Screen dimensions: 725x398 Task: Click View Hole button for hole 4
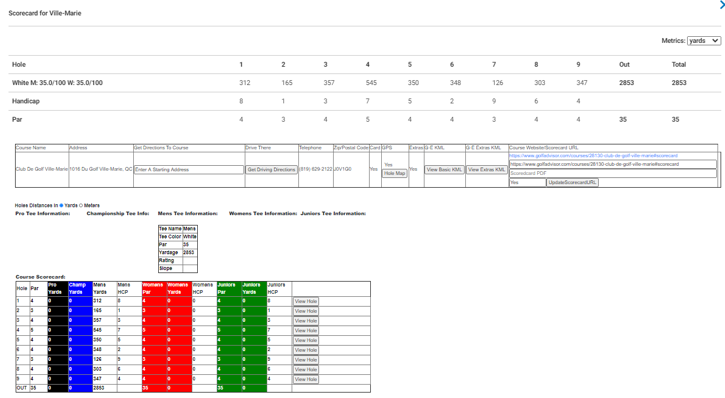point(306,331)
